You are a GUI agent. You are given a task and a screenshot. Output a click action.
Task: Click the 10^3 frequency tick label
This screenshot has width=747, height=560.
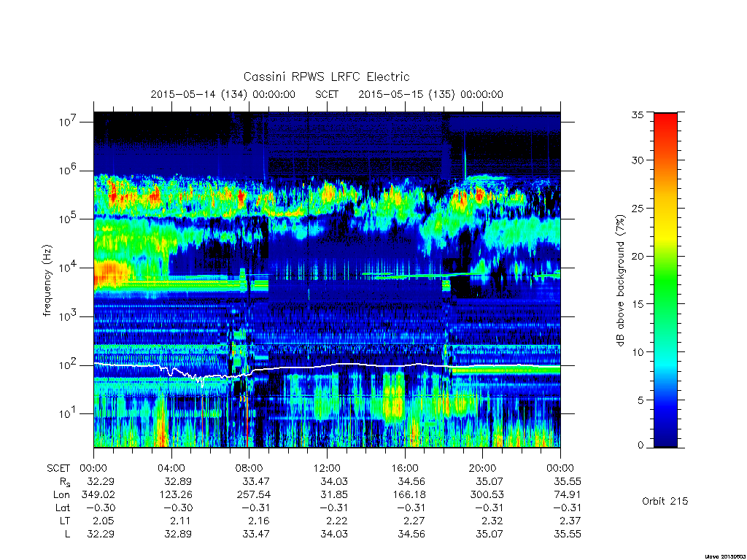[x=69, y=316]
